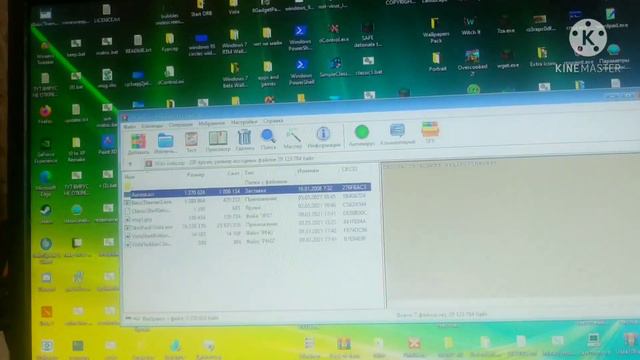Sort by the Сжат column header

point(233,173)
